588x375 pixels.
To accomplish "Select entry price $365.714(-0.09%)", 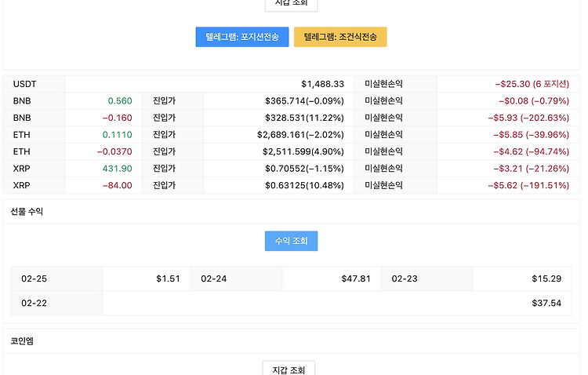I will pos(304,101).
